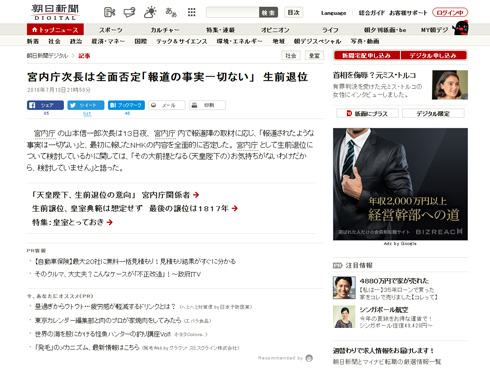This screenshot has width=490, height=368.
Task: Click the BIZREACH 経営幹部への道 ad
Action: [400, 184]
